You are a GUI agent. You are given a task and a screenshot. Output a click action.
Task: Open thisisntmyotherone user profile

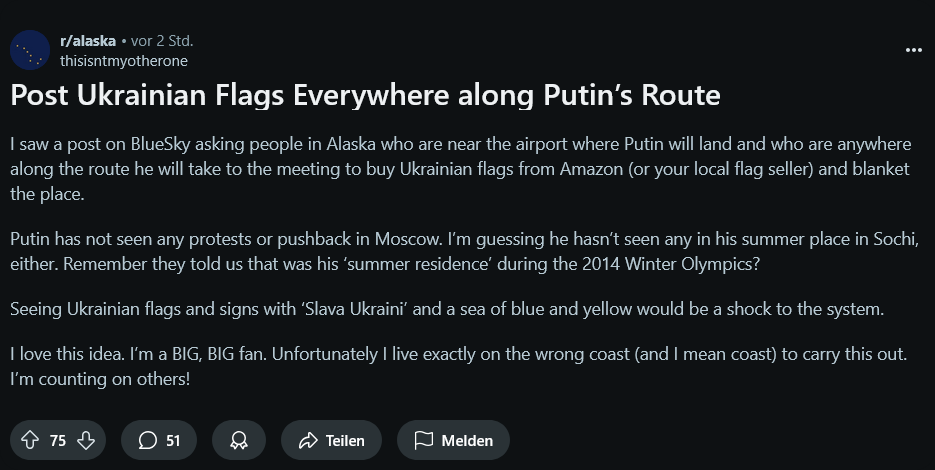pyautogui.click(x=123, y=61)
